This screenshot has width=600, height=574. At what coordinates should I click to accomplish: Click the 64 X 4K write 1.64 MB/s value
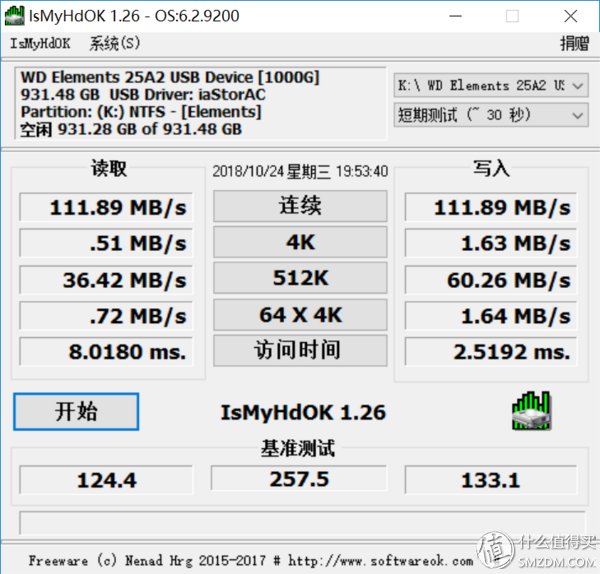click(x=491, y=316)
